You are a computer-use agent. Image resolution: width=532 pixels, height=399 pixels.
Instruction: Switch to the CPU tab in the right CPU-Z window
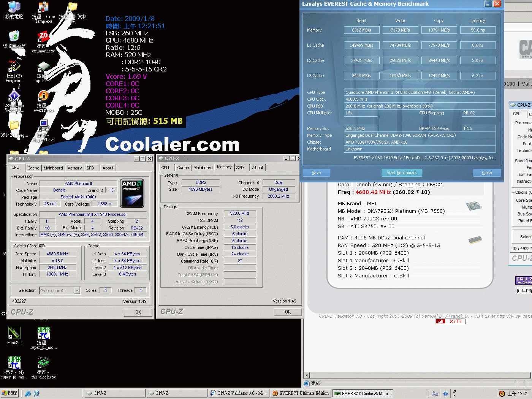coord(165,168)
